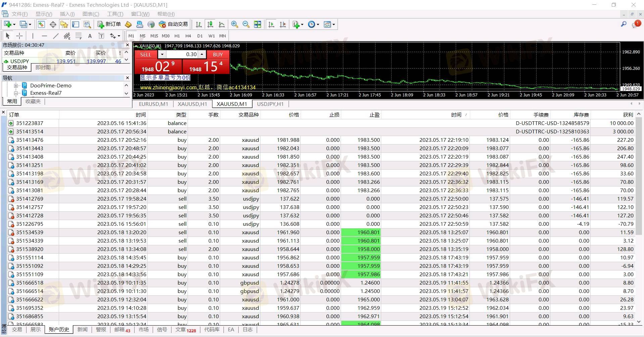This screenshot has height=337, width=644.
Task: Click the 0.30 volume input field
Action: point(182,54)
